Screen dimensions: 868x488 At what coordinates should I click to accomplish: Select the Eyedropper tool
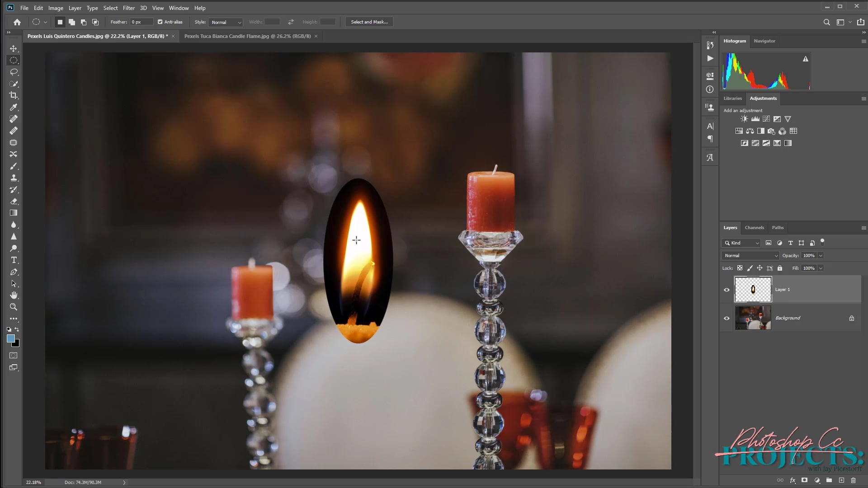coord(14,107)
